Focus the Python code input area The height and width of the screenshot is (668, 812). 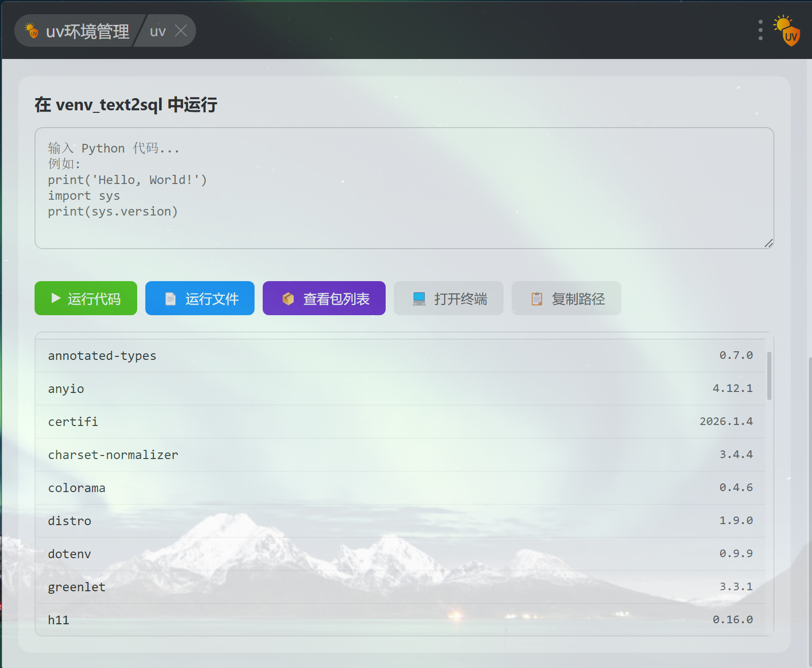(x=404, y=188)
